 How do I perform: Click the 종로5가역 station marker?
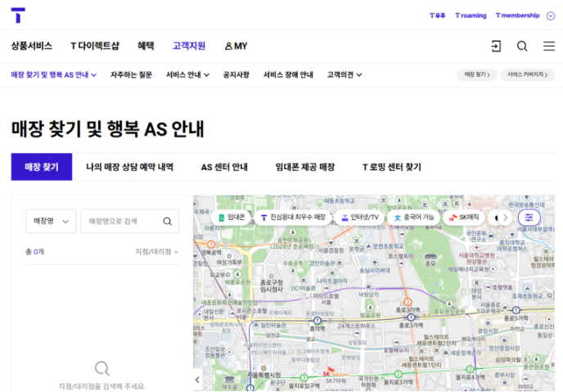click(516, 310)
